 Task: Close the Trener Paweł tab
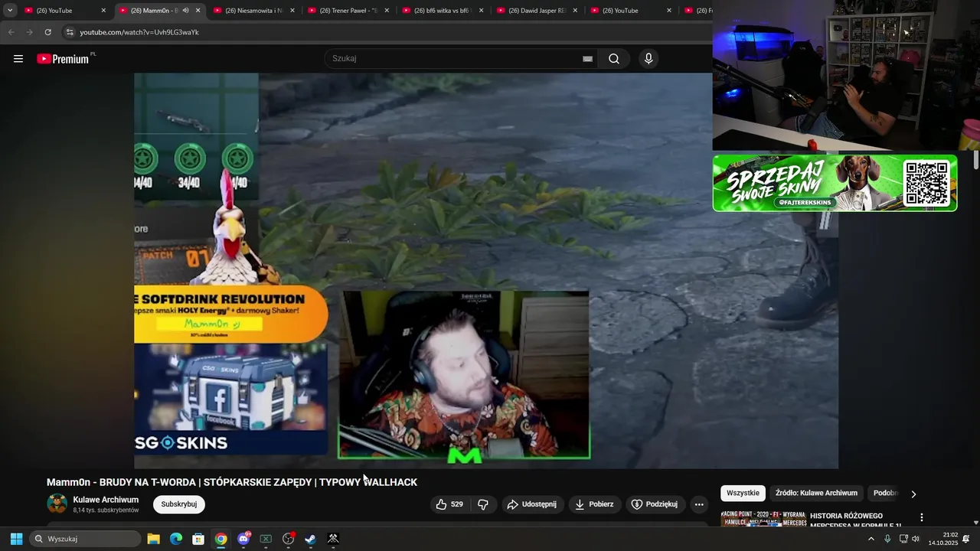pos(387,11)
